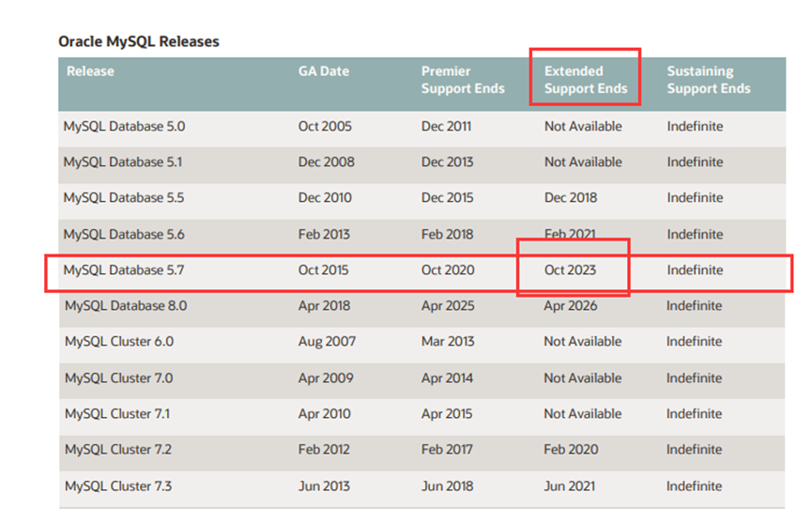This screenshot has height=509, width=812.
Task: Click GA date 'Feb 2012'
Action: coord(324,450)
